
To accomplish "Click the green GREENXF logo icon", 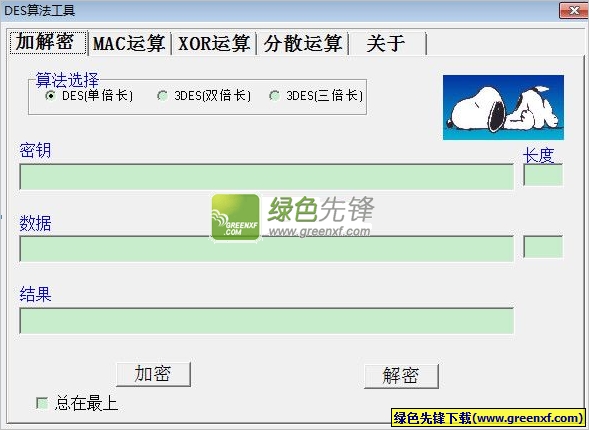I will [x=236, y=217].
